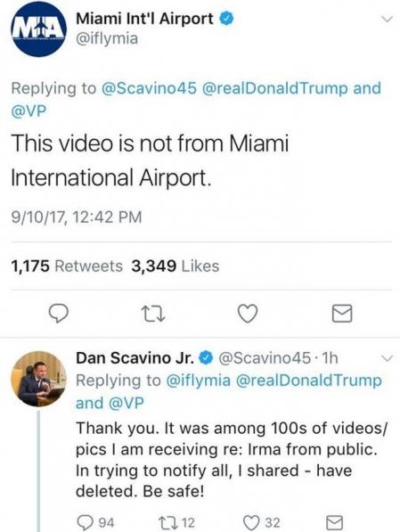The width and height of the screenshot is (400, 532).
Task: Open @iflymia mention in Scavino's reply
Action: [x=198, y=381]
